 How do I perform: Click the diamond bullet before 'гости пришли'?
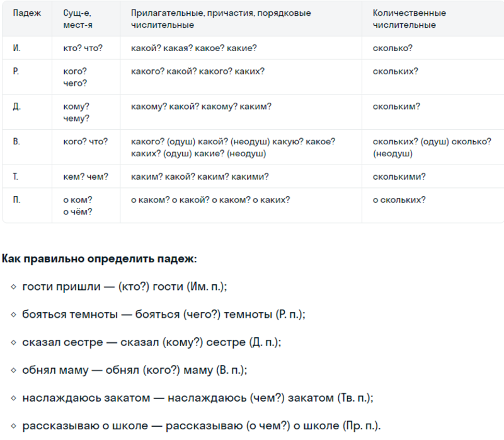pyautogui.click(x=13, y=287)
